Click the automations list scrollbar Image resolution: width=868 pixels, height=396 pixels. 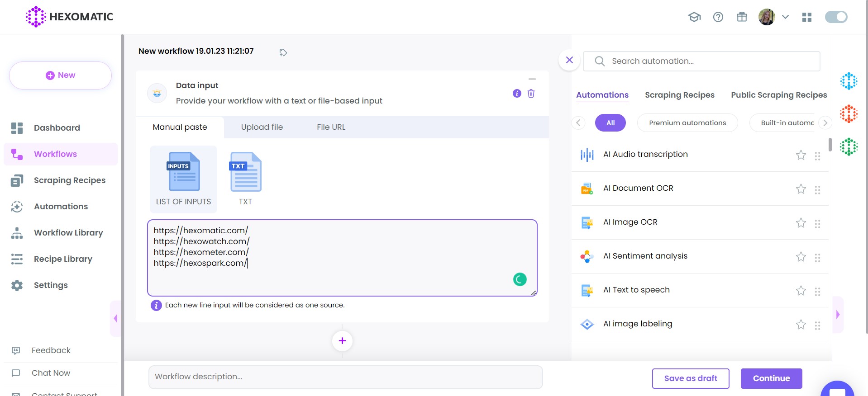[x=830, y=145]
